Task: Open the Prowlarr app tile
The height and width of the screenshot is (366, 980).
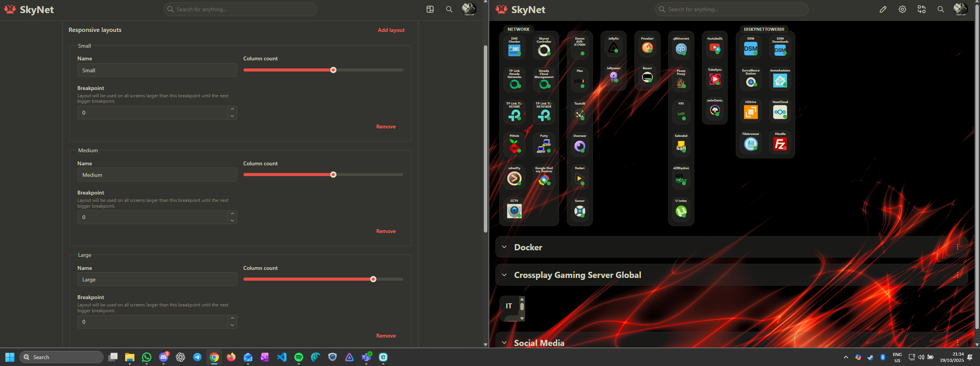Action: (x=647, y=46)
